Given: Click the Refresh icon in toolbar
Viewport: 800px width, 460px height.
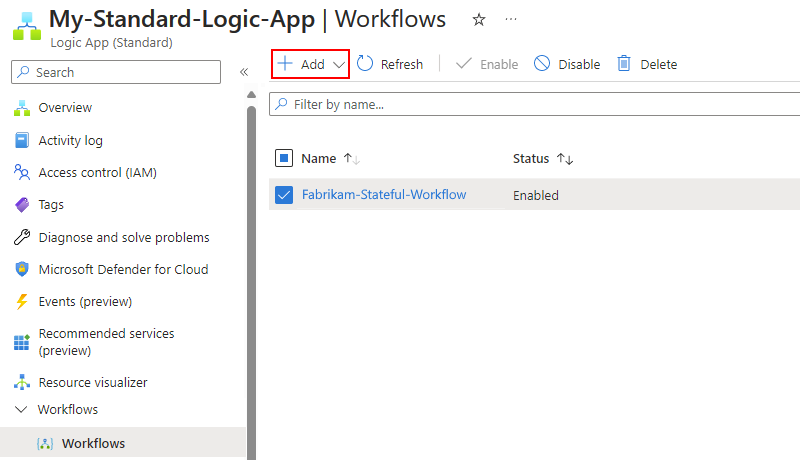Looking at the screenshot, I should 366,64.
